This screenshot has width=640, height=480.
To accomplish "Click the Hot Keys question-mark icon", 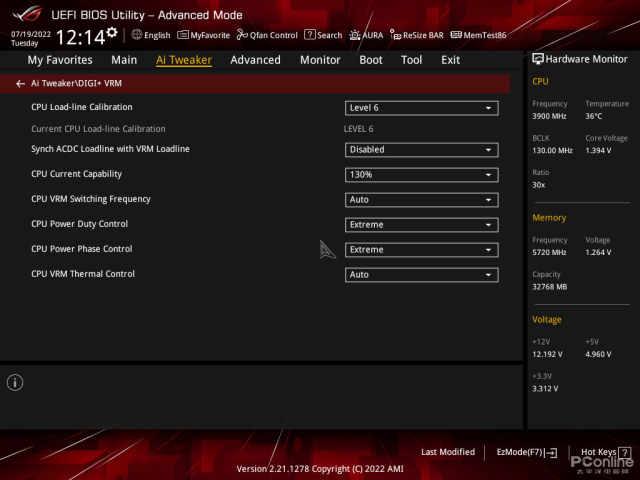I will pos(624,452).
